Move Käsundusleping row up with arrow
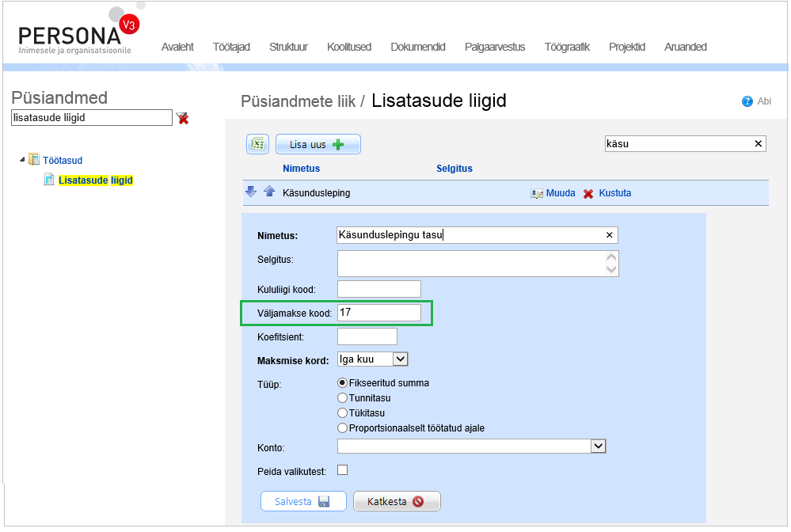The width and height of the screenshot is (791, 532). coord(268,192)
